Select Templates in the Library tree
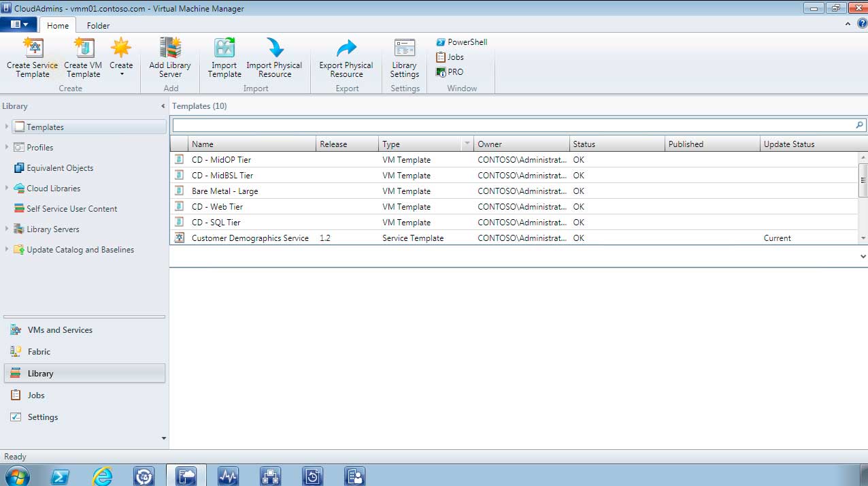The height and width of the screenshot is (486, 868). point(89,127)
